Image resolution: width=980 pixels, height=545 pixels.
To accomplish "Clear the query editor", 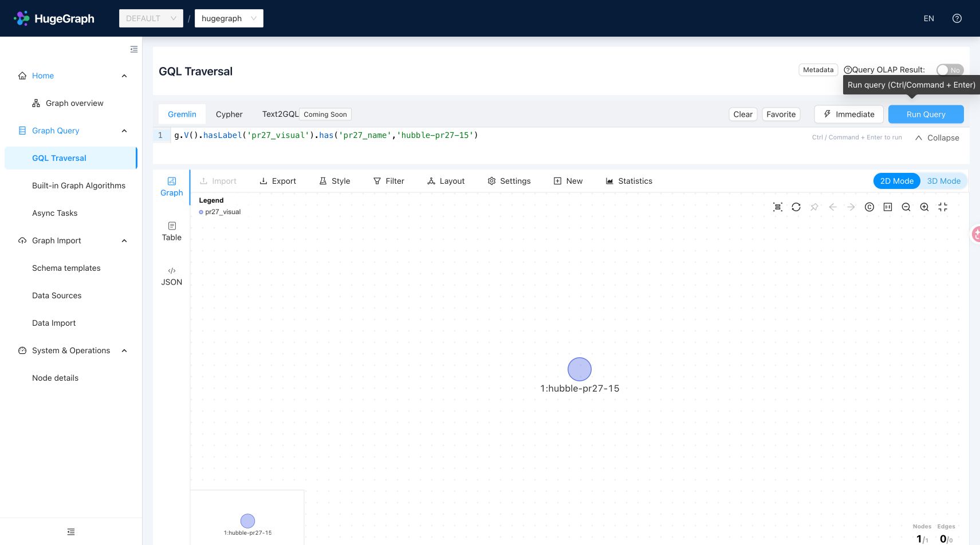I will pyautogui.click(x=743, y=114).
